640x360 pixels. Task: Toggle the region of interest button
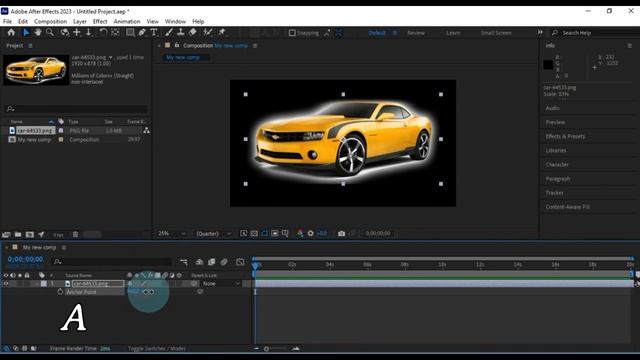pyautogui.click(x=275, y=233)
